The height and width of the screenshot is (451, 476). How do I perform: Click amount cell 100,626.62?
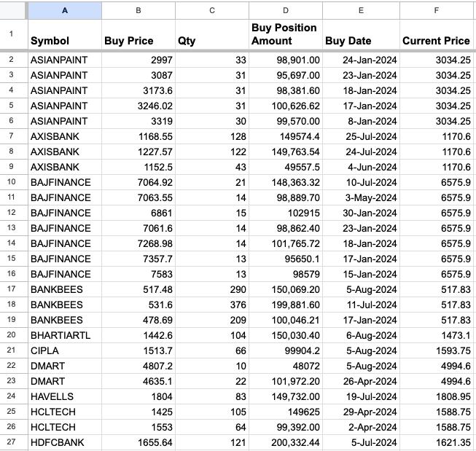click(x=286, y=106)
